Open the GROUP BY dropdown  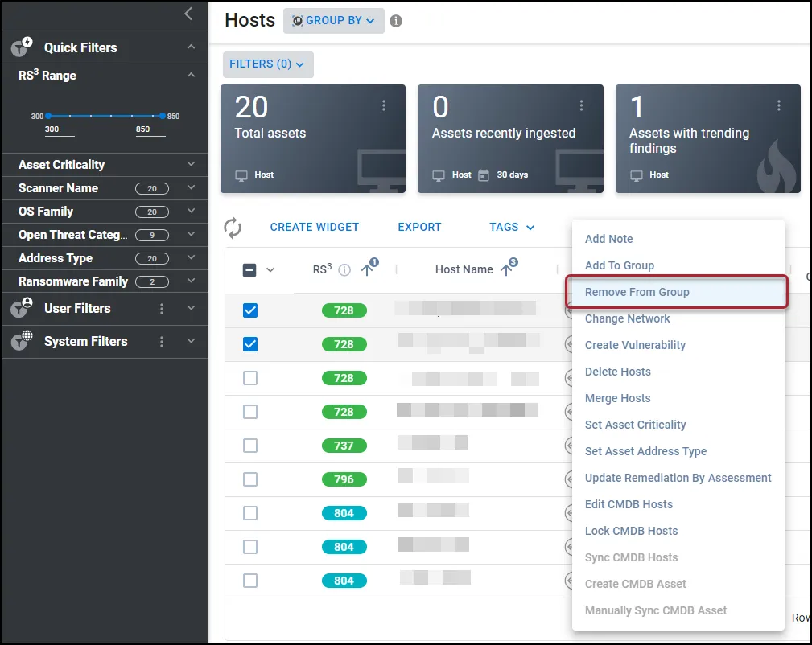[333, 21]
